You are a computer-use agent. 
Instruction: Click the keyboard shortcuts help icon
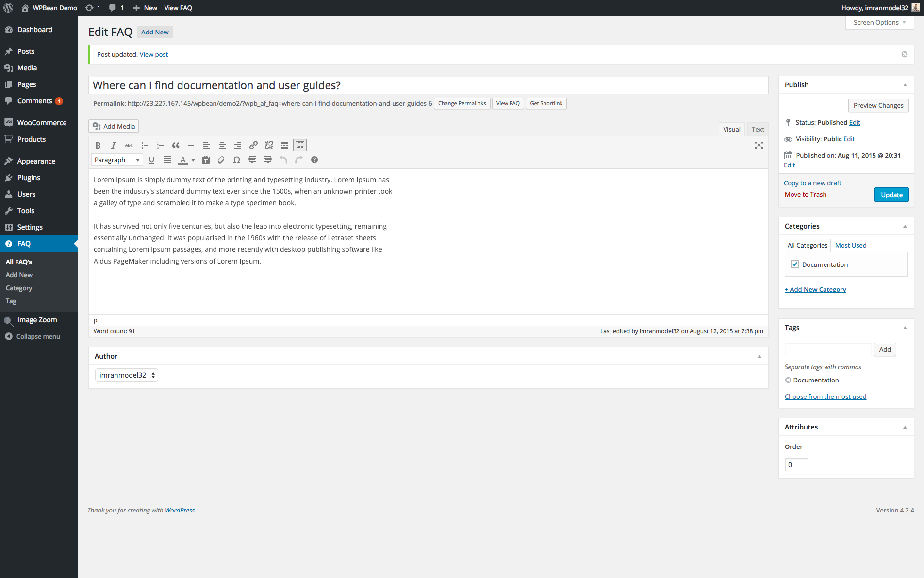point(314,160)
